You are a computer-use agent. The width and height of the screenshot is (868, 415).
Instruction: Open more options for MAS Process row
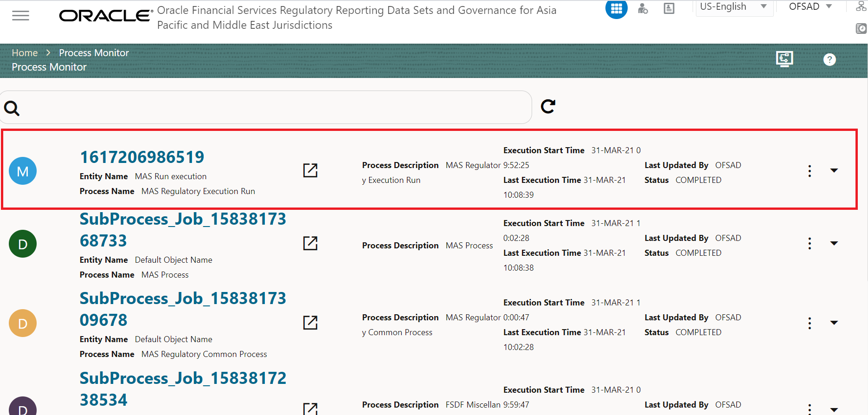click(x=810, y=244)
